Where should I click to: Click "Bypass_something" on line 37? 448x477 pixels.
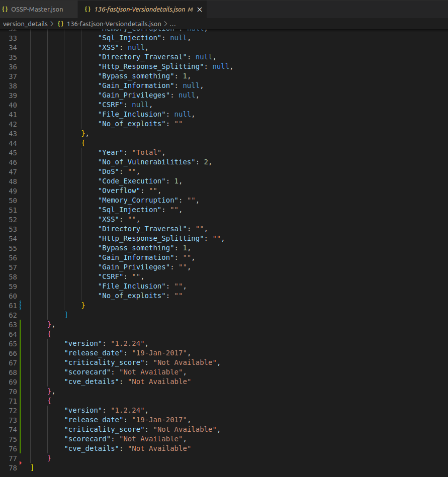click(x=136, y=76)
